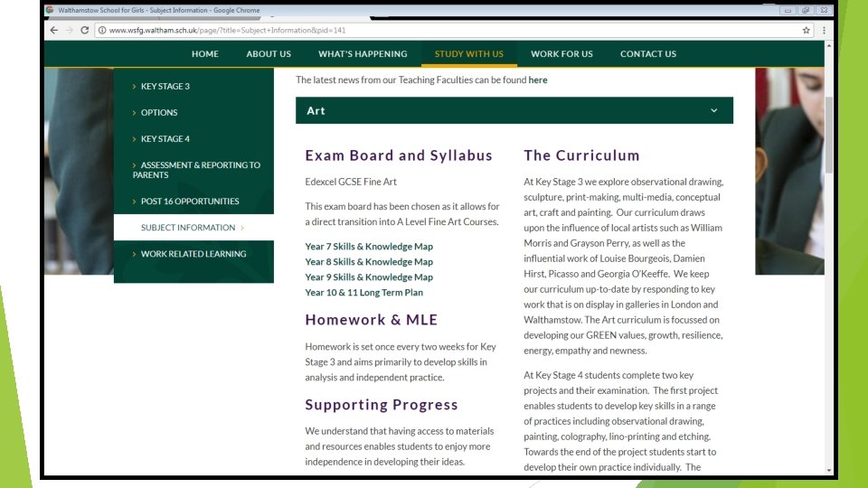Click the 'Exam Board and Syllabus' heading
Viewport: 868px width, 488px height.
click(x=399, y=155)
